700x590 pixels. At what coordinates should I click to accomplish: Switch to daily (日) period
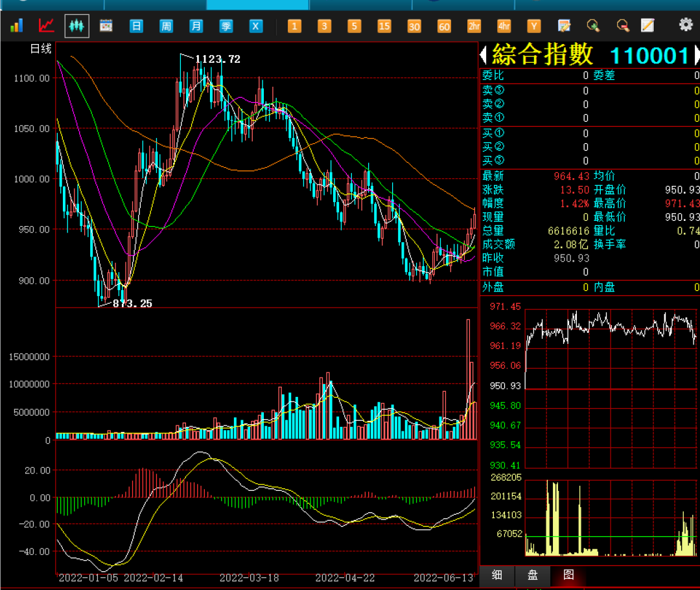(136, 26)
